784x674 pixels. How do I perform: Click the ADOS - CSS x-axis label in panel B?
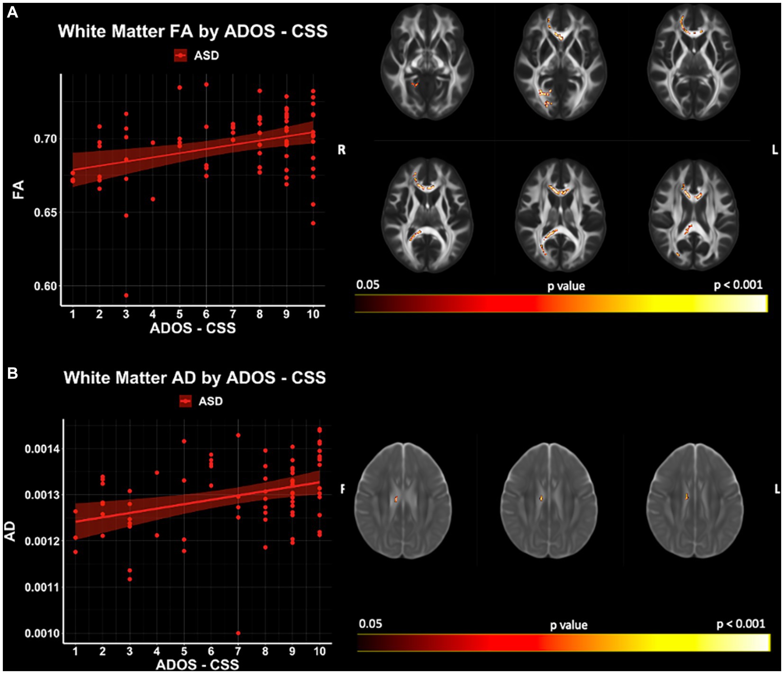pyautogui.click(x=197, y=665)
